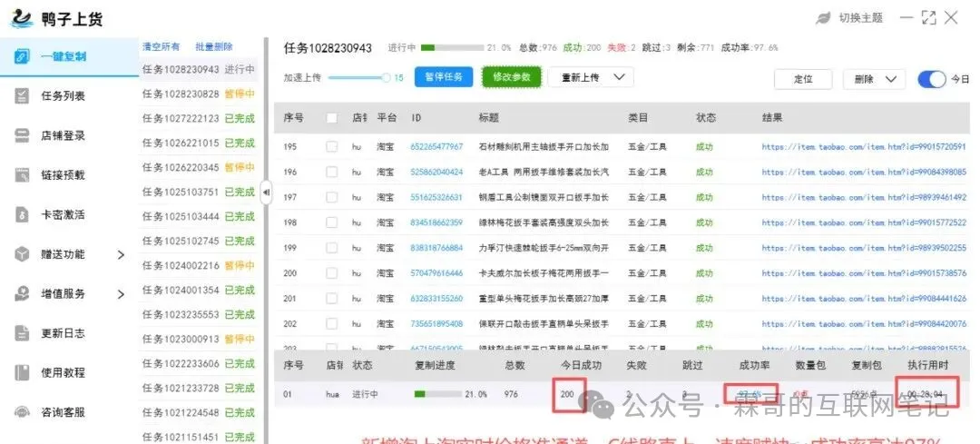Open the 任务列表 checklist icon
Image resolution: width=980 pixels, height=444 pixels.
[22, 95]
